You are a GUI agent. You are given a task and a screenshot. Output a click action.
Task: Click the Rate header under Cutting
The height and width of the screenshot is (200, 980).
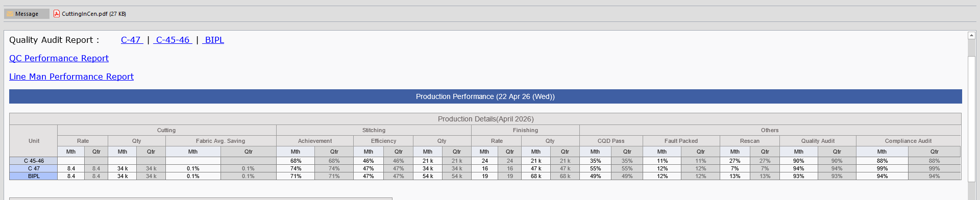(x=83, y=141)
